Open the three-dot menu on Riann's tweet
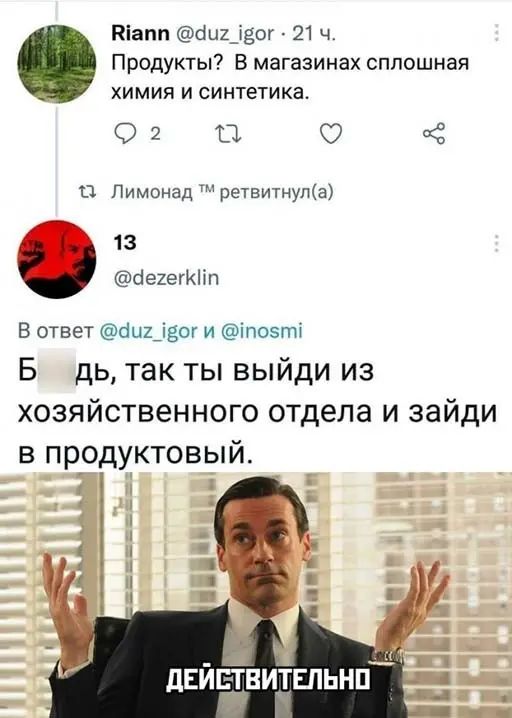The height and width of the screenshot is (718, 512). coord(496,33)
